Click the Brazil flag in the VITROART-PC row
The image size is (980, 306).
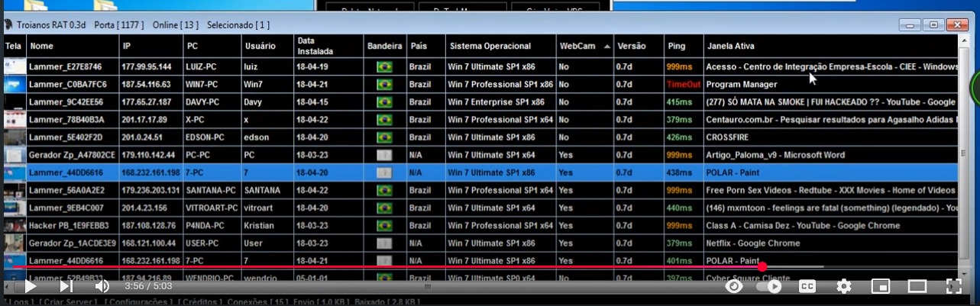point(384,208)
